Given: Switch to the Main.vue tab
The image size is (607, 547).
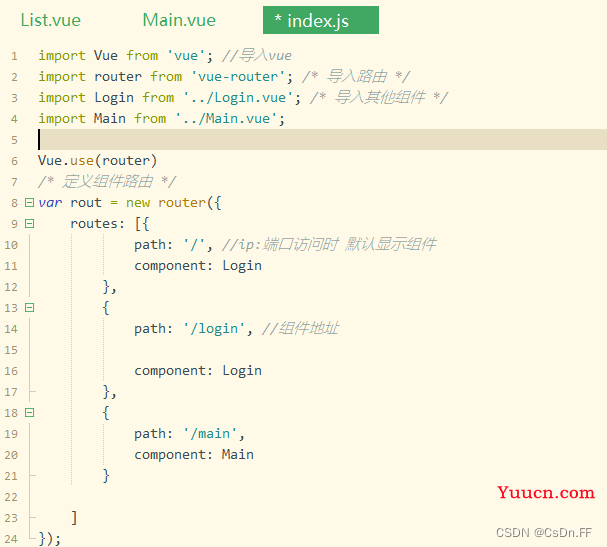Looking at the screenshot, I should 179,20.
